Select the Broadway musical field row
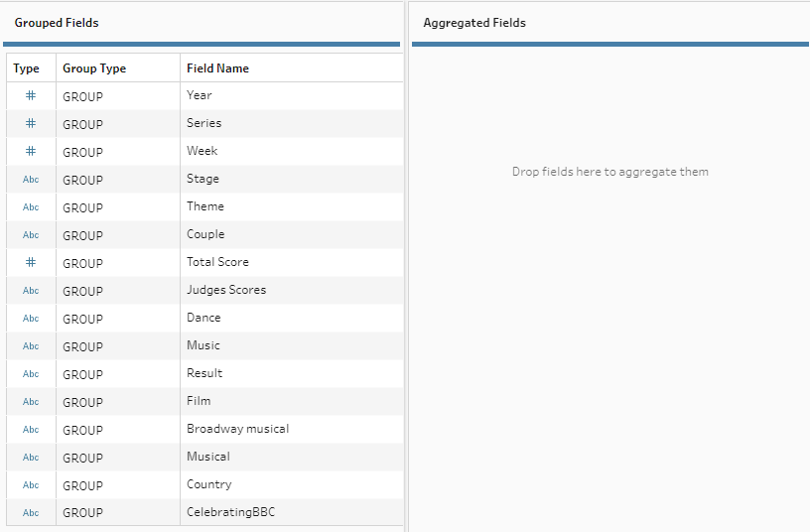Screen dimensions: 810x532 coord(237,429)
